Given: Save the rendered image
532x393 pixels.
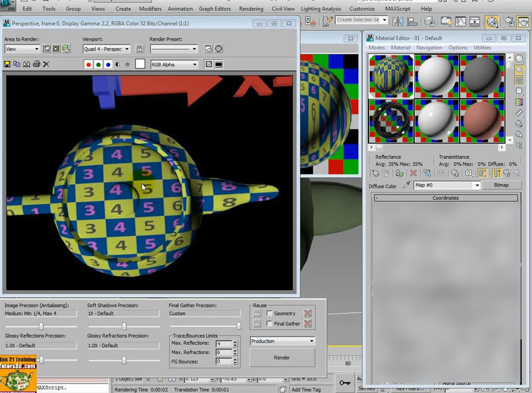Looking at the screenshot, I should [x=7, y=64].
